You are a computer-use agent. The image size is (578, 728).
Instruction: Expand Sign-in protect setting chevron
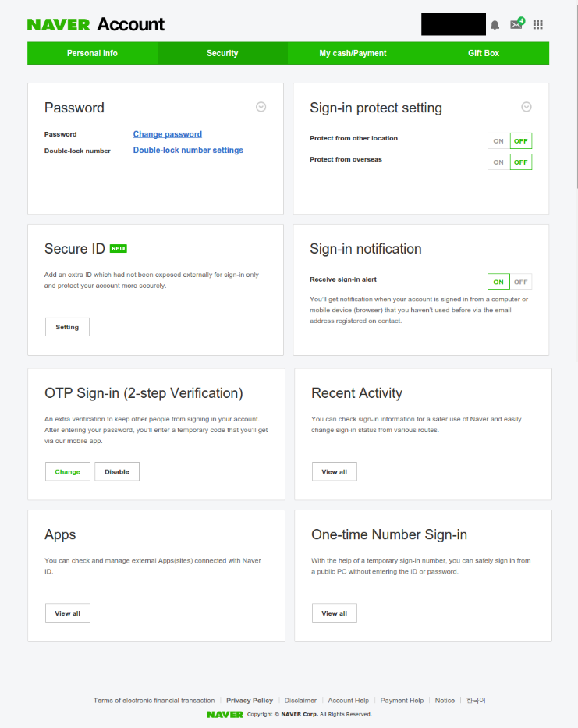click(527, 107)
